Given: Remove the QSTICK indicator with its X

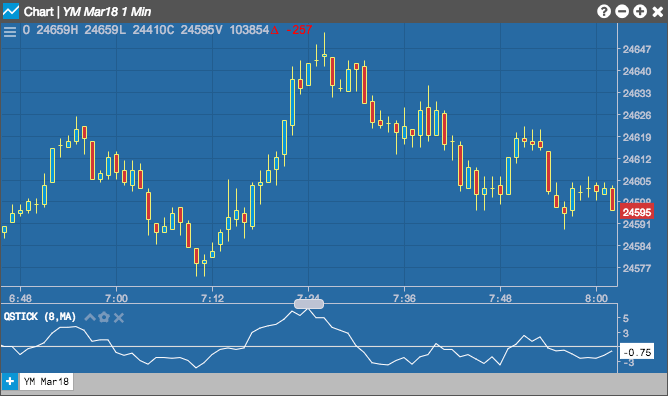Looking at the screenshot, I should [x=119, y=318].
